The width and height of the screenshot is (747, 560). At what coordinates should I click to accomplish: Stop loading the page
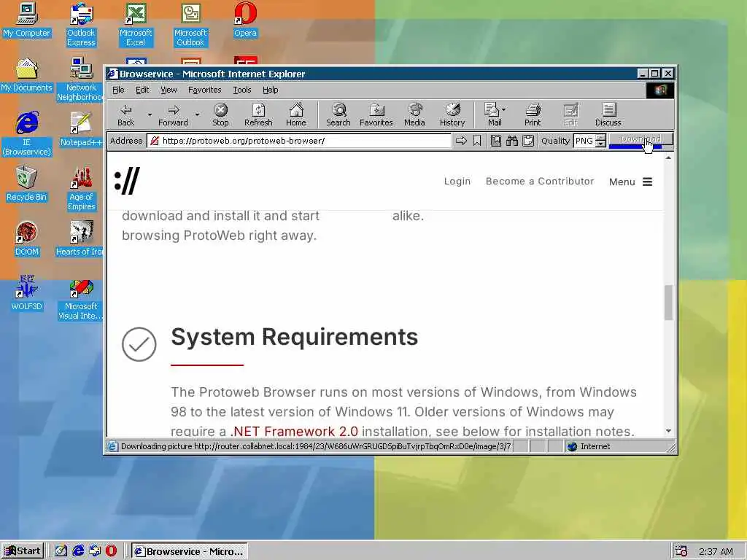(x=220, y=114)
